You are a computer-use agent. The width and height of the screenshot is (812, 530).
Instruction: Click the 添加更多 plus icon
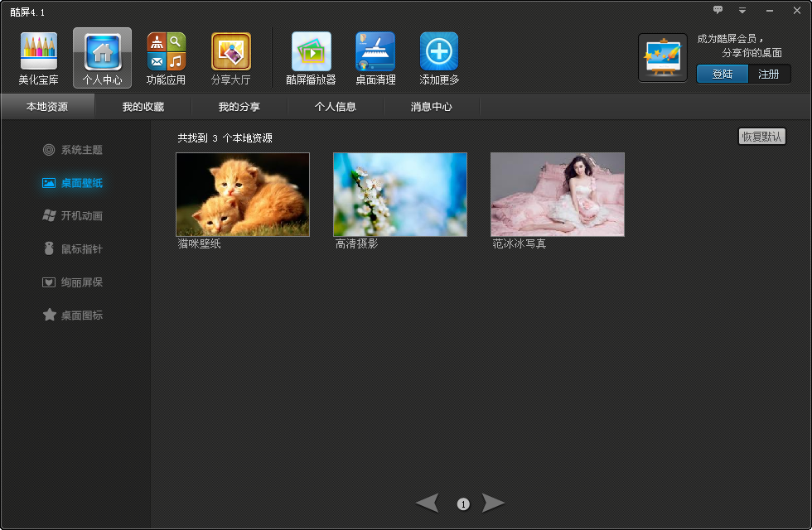pyautogui.click(x=439, y=51)
